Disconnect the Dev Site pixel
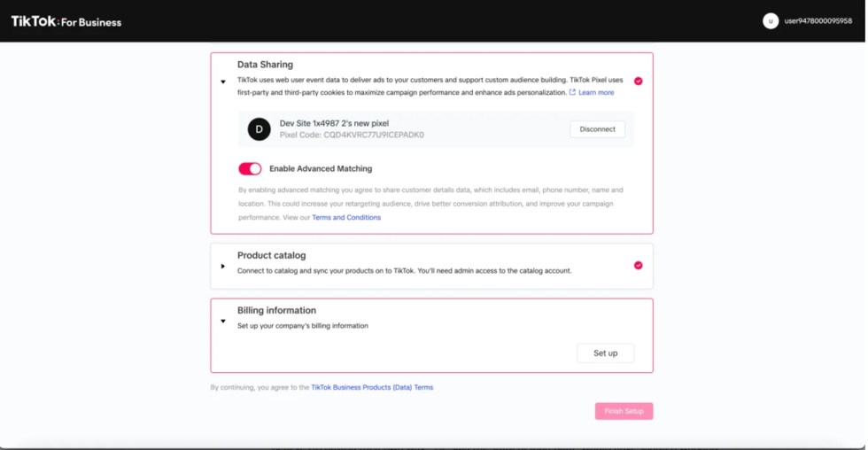This screenshot has height=450, width=868. tap(597, 129)
